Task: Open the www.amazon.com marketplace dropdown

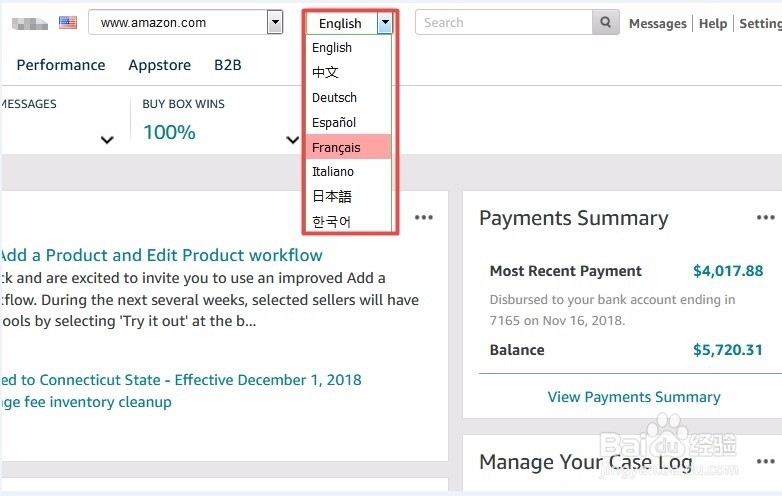Action: (x=186, y=22)
